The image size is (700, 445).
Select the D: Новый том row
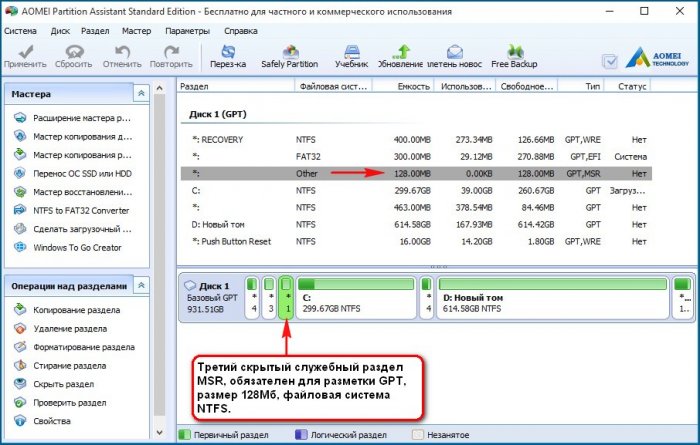[x=416, y=225]
